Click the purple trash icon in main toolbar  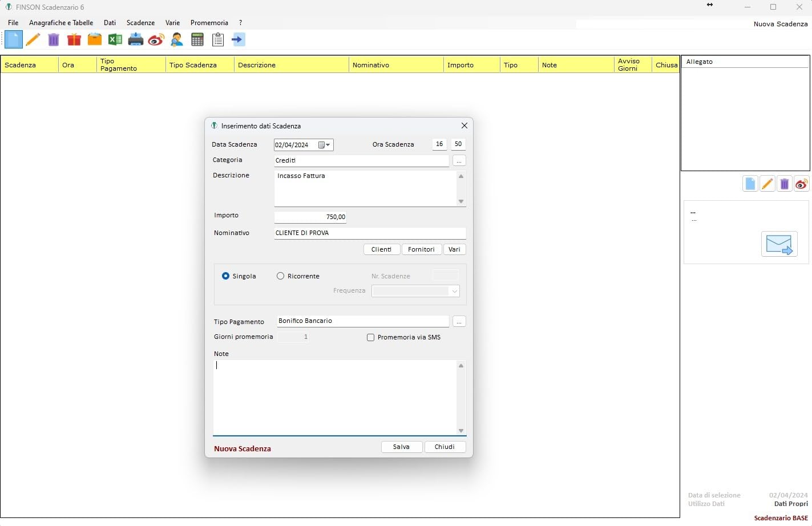point(54,39)
